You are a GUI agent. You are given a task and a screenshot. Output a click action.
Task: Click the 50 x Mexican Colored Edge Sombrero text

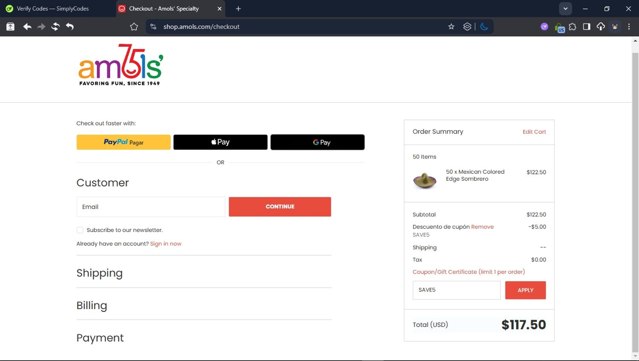[x=475, y=175]
